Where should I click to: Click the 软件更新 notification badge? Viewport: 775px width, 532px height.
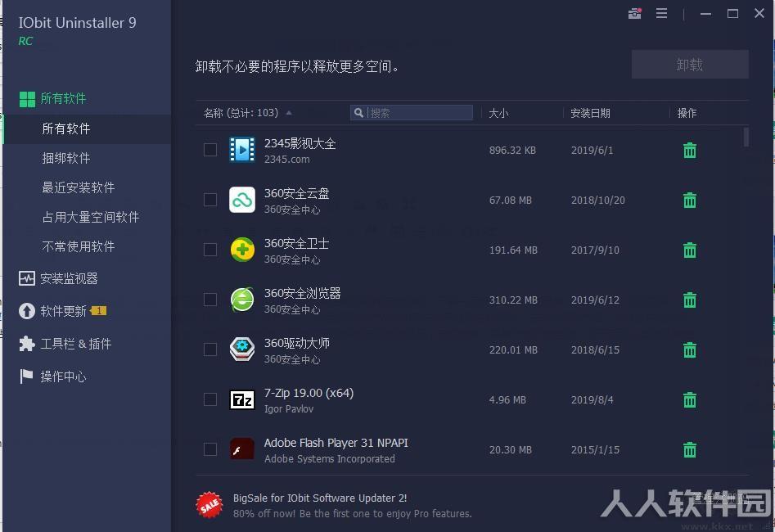(99, 310)
